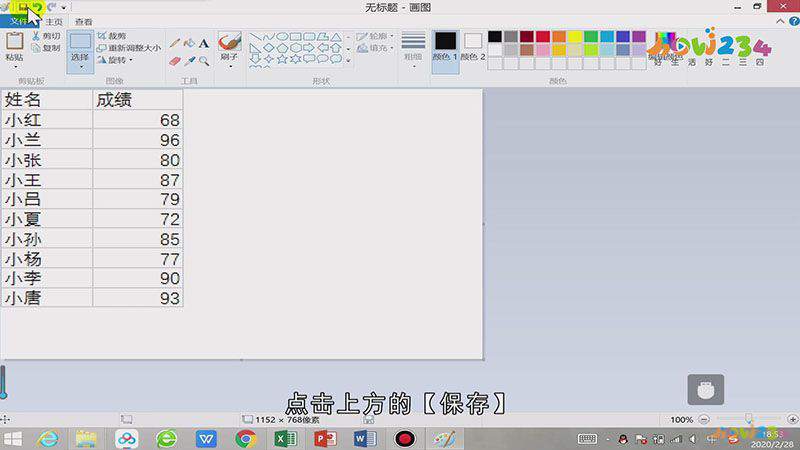Open the quick access toolbar customize dropdown
The image size is (800, 450).
64,8
